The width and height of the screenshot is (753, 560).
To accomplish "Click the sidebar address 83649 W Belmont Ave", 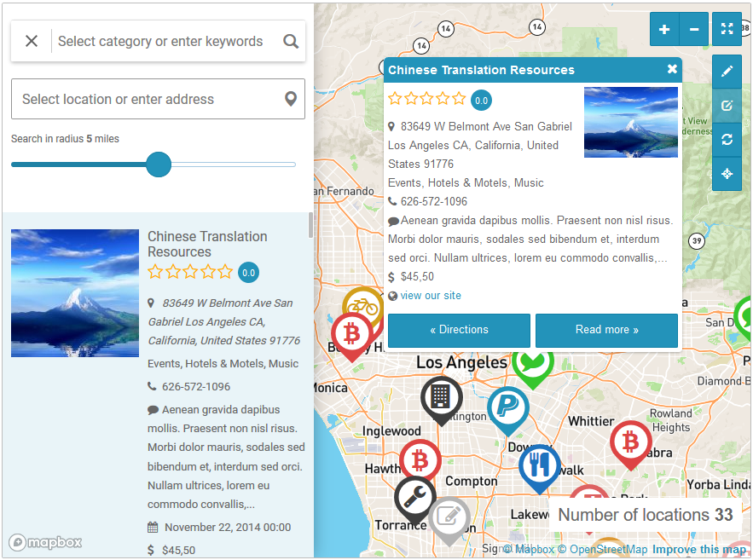I will pyautogui.click(x=223, y=322).
